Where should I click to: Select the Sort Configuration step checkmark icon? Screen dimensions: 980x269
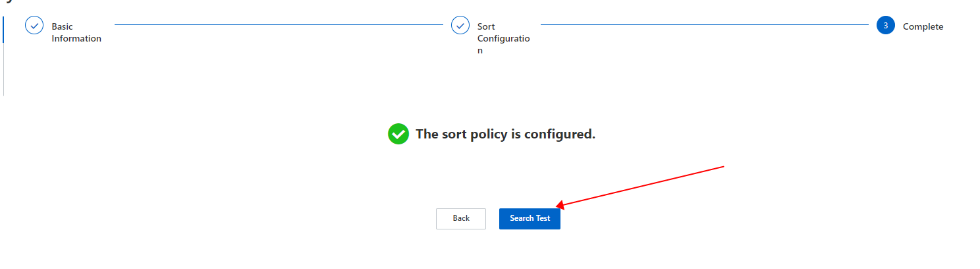click(460, 25)
